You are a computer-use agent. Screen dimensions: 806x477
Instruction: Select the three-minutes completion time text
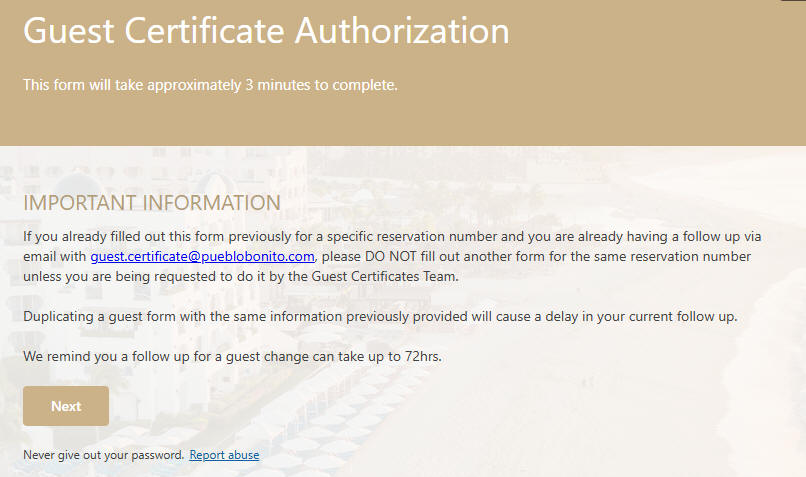point(210,85)
